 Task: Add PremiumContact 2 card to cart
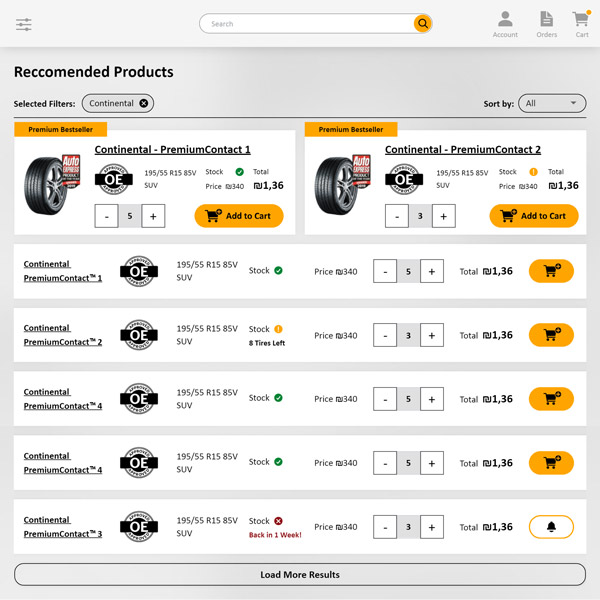(534, 216)
